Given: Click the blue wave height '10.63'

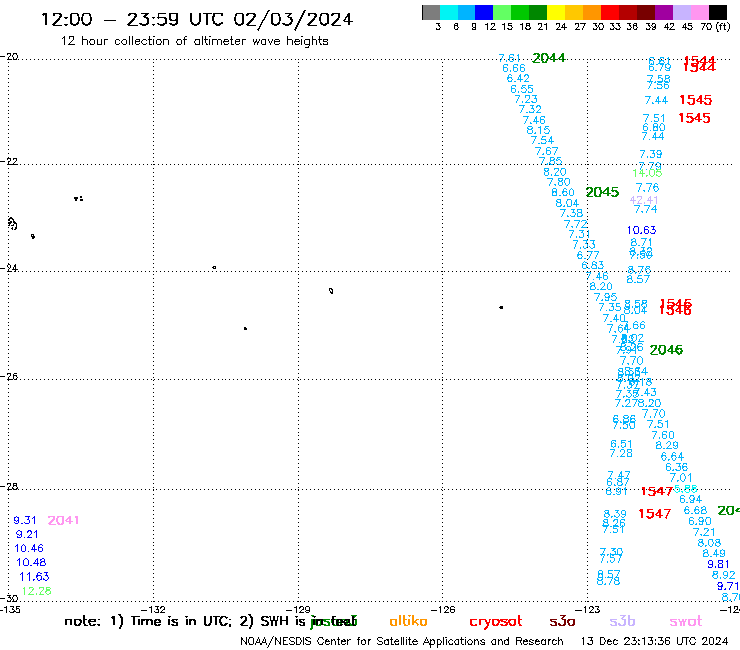Looking at the screenshot, I should (x=641, y=230).
